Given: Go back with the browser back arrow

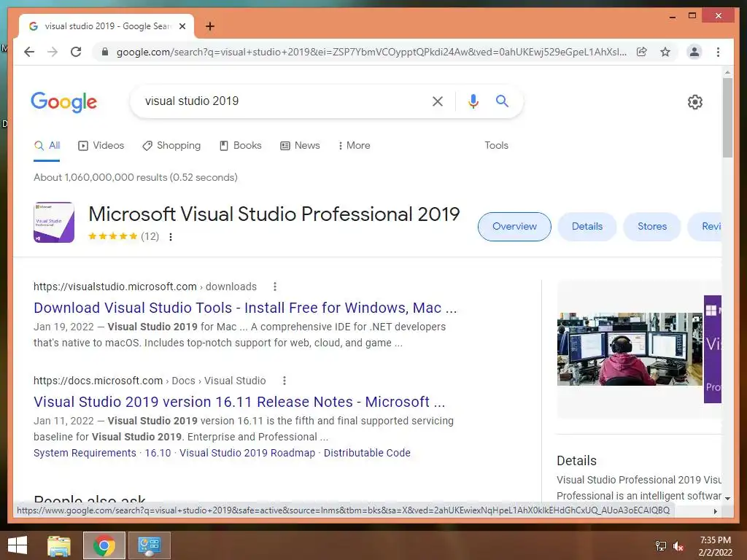Looking at the screenshot, I should (29, 52).
